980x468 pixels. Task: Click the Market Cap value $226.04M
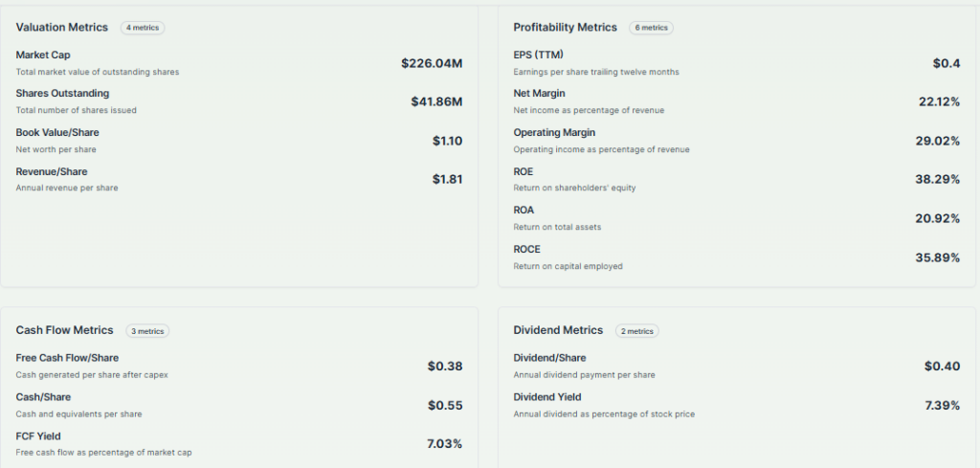432,63
